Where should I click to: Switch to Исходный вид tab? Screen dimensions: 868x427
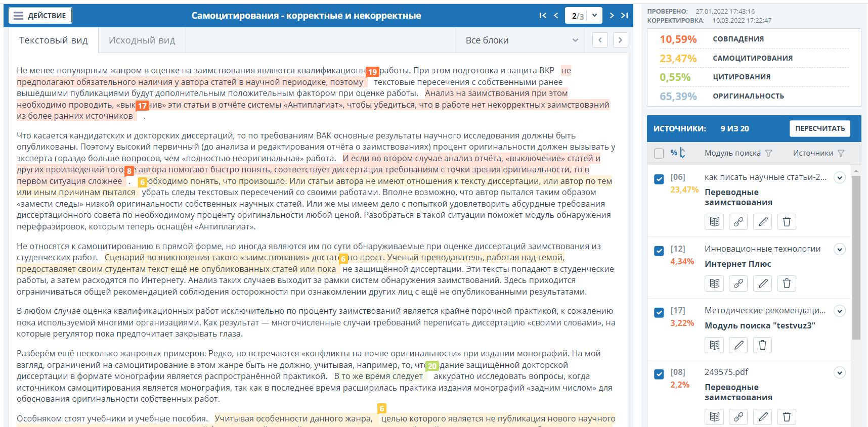142,40
